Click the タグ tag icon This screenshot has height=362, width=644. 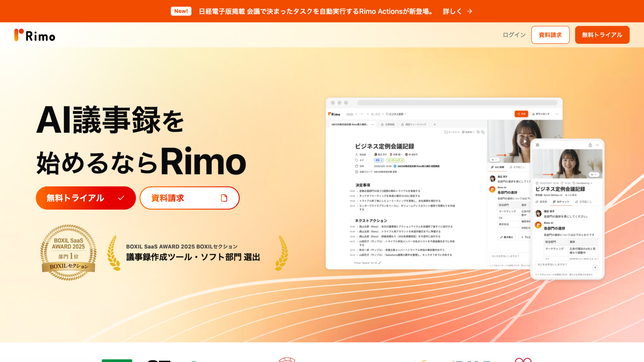(357, 160)
